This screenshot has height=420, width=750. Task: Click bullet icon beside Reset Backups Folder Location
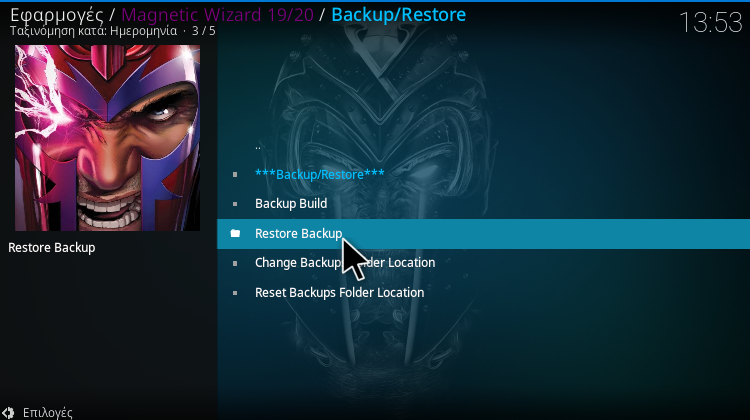pos(235,293)
